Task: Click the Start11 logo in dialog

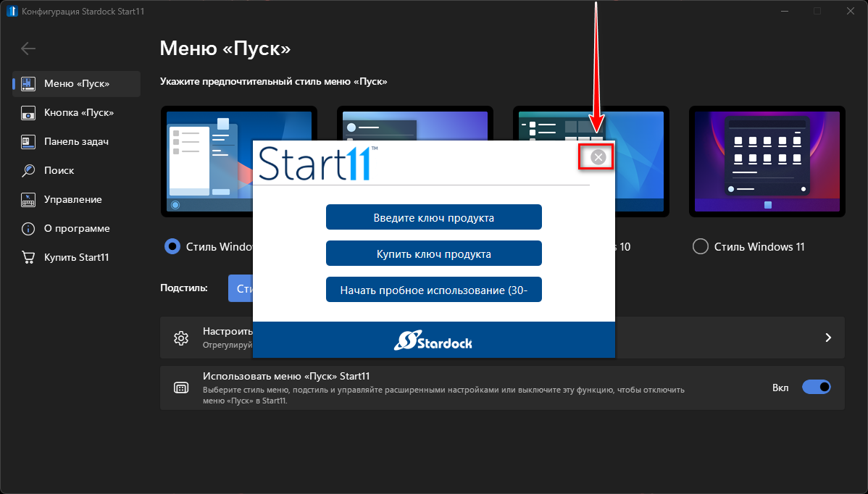Action: [x=318, y=164]
